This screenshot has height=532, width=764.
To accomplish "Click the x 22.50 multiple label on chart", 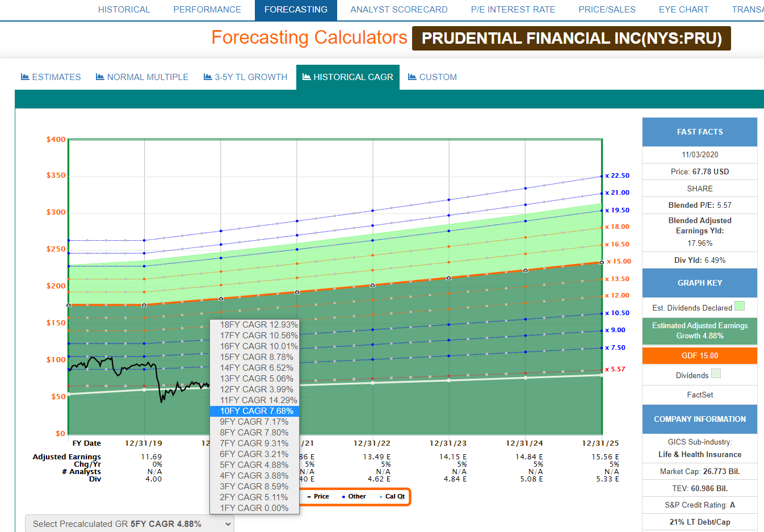I will coord(617,175).
